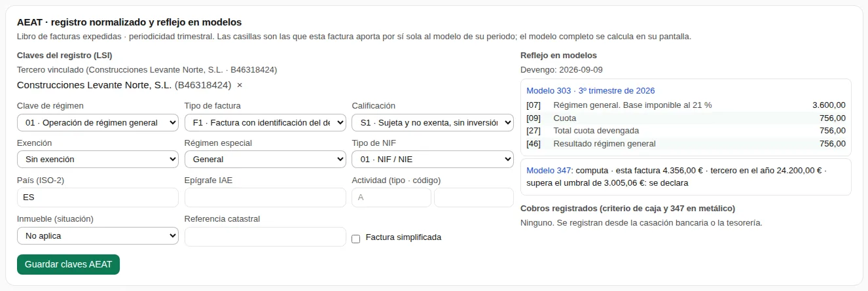
Task: Select the casilla [46] Resultado régimen general row
Action: (x=685, y=144)
